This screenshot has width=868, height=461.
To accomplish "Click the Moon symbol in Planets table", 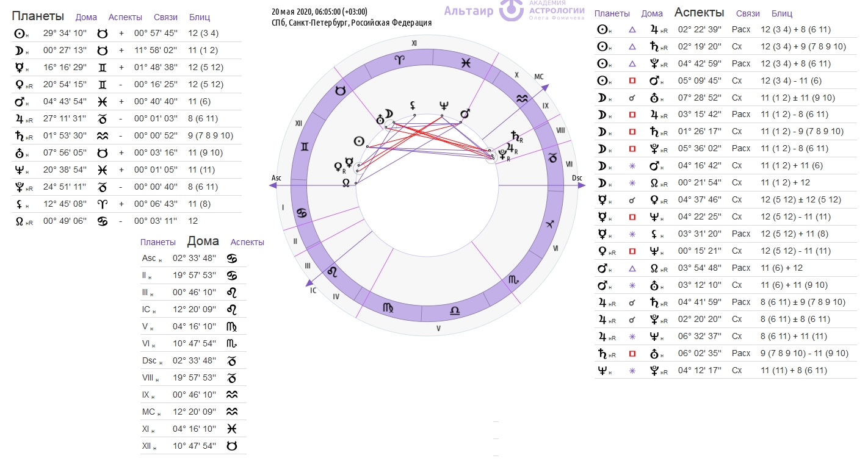I will (x=18, y=51).
